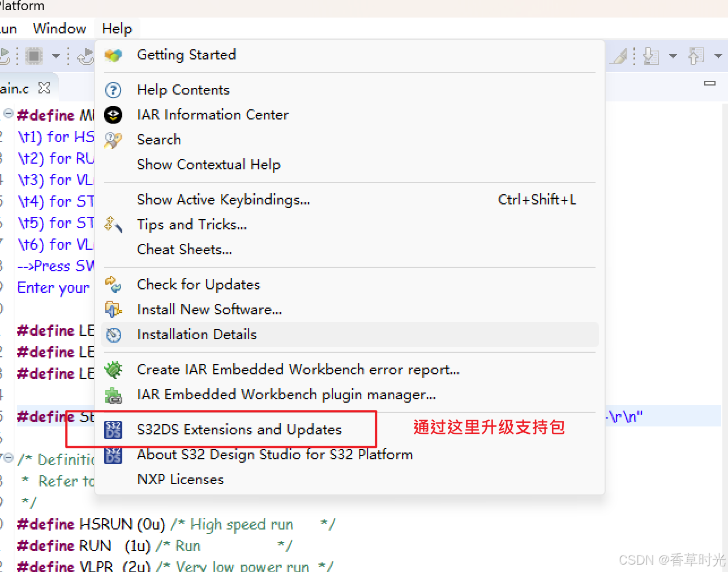Open IAR Embedded Workbench plugin manager
Screen dimensions: 728x572
pyautogui.click(x=350, y=395)
